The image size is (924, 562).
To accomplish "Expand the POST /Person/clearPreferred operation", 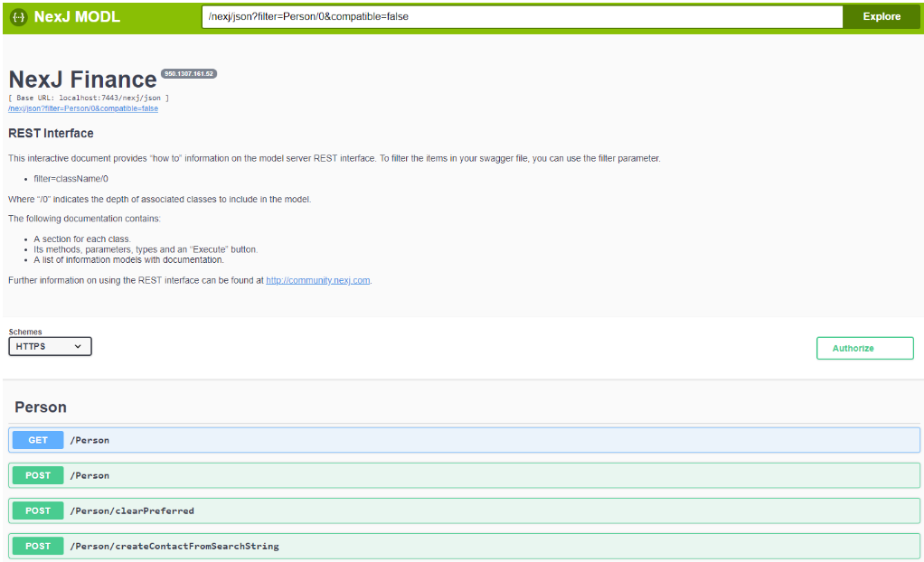I will 132,510.
